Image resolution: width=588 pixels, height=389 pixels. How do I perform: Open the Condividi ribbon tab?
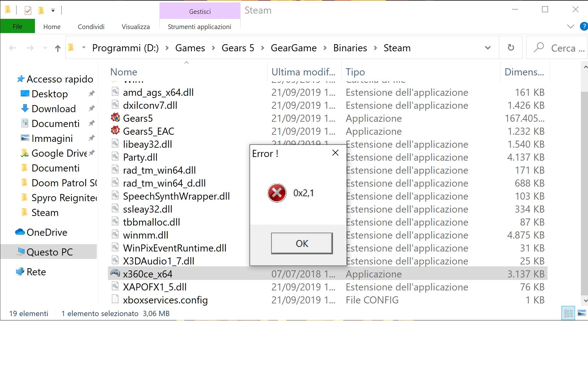(91, 27)
